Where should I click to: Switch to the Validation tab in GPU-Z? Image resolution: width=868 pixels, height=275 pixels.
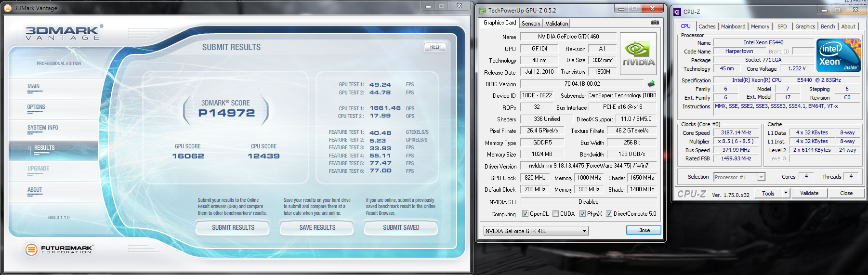(557, 23)
